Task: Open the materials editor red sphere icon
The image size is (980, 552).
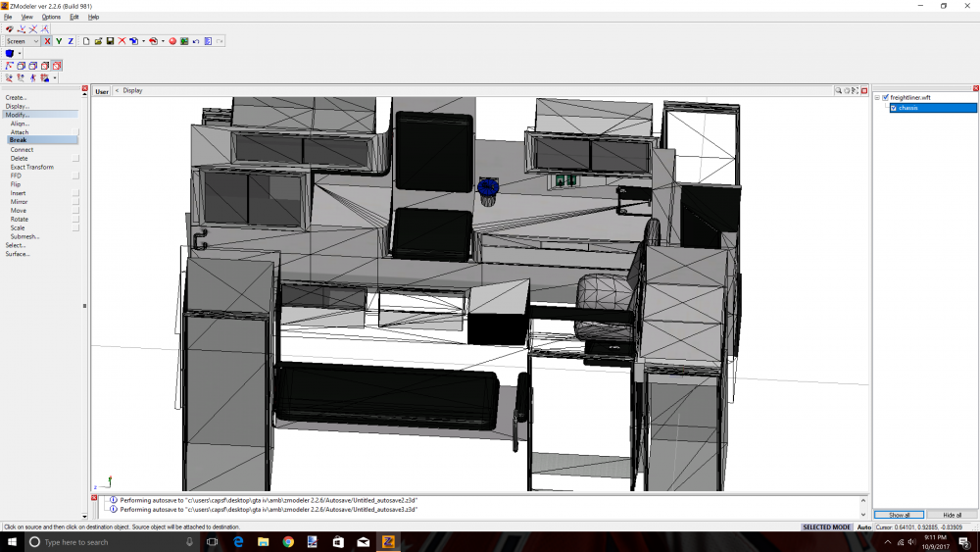Action: 172,41
